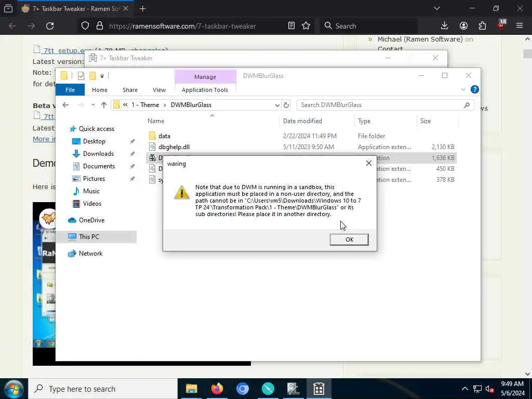Open Quick access in navigation pane
The height and width of the screenshot is (399, 532).
click(x=96, y=129)
